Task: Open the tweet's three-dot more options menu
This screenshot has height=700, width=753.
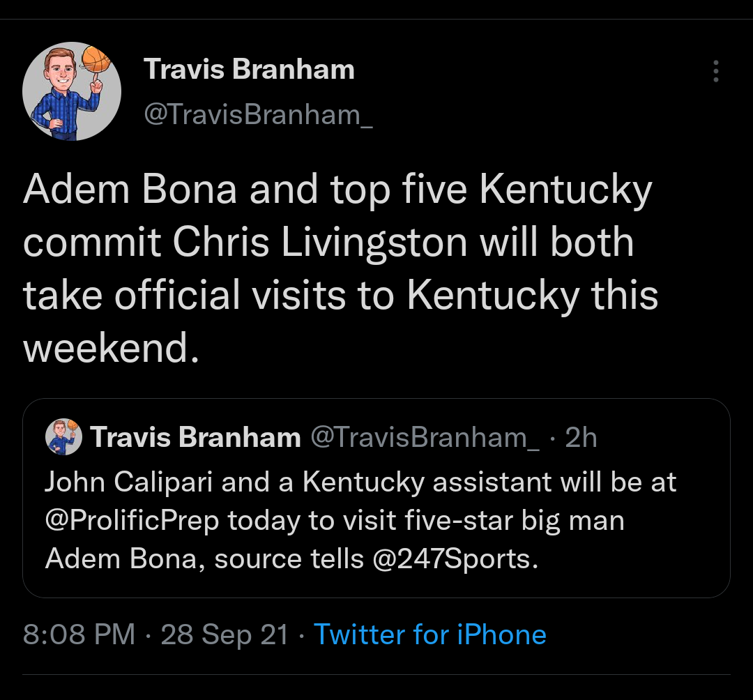Action: coord(715,72)
